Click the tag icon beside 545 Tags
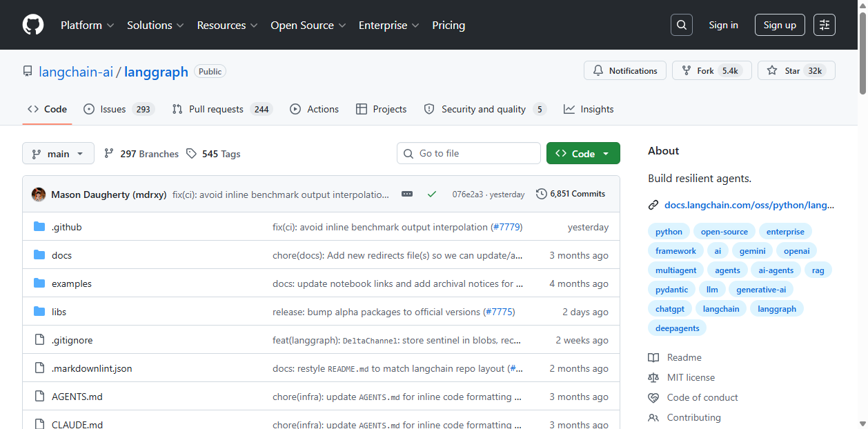 coord(191,153)
